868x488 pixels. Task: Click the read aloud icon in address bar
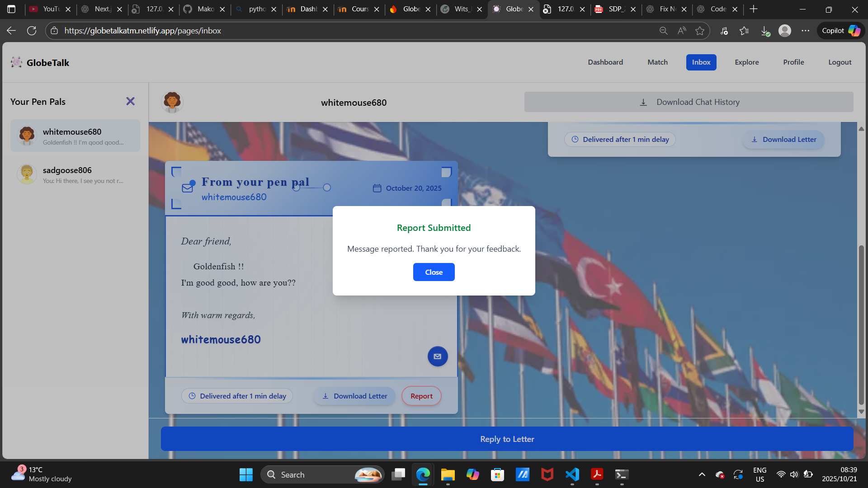click(x=681, y=30)
